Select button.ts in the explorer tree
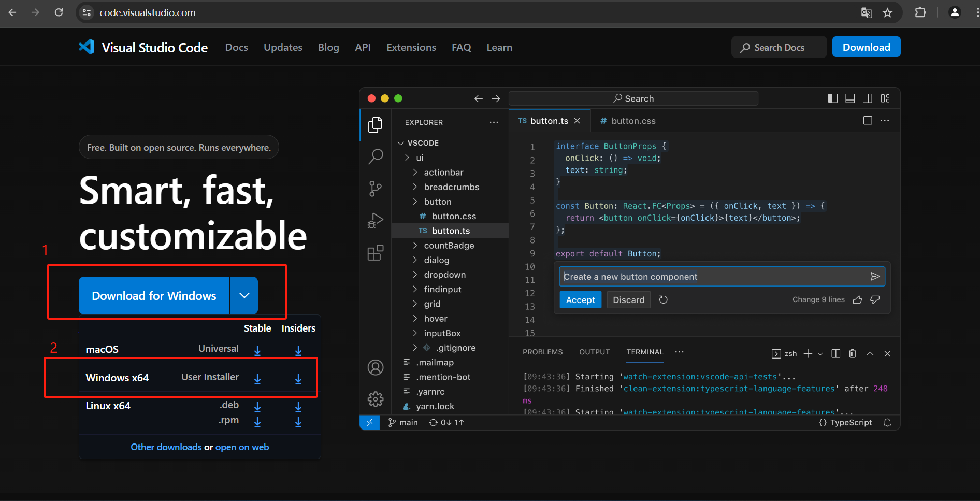Screen dimensions: 980x501 pyautogui.click(x=450, y=231)
